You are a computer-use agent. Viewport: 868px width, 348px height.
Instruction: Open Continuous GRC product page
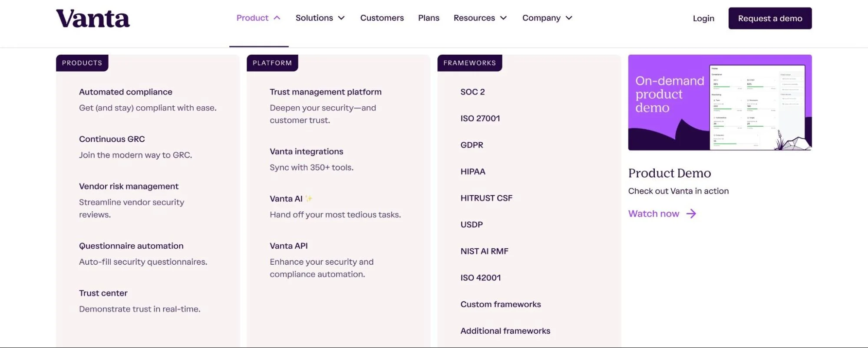click(x=112, y=139)
